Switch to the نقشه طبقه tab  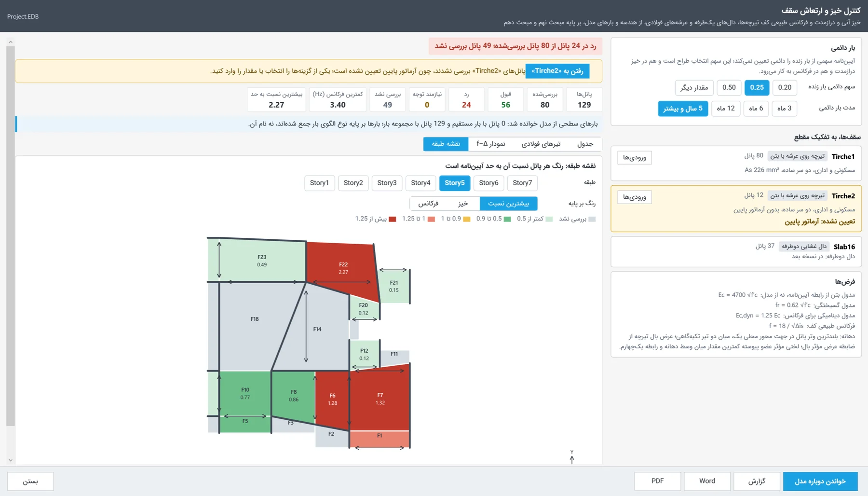pyautogui.click(x=446, y=144)
